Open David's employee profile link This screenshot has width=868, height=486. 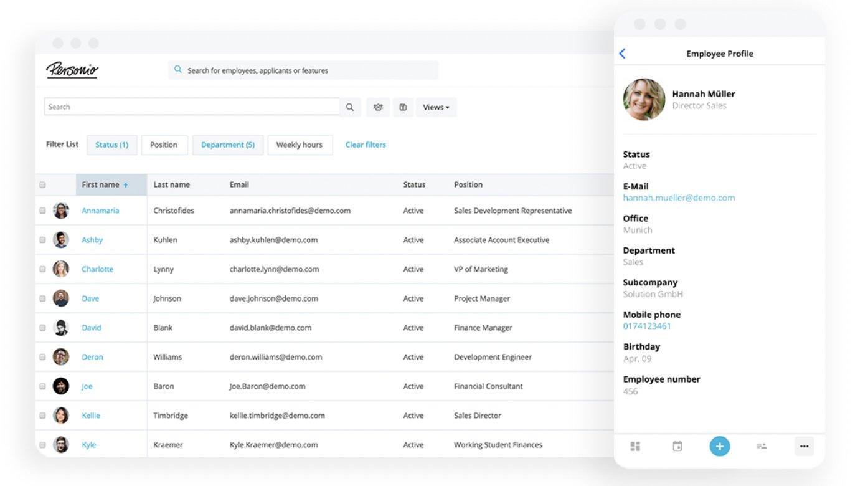(x=92, y=328)
